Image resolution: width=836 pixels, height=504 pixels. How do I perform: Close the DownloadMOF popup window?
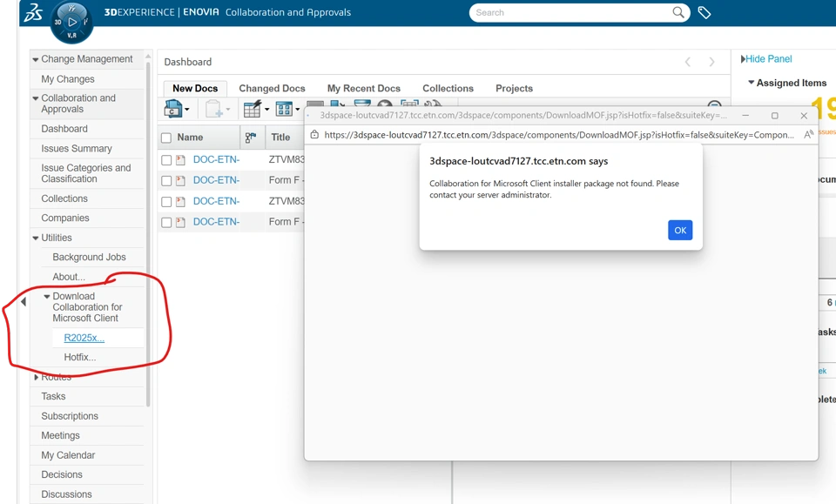(804, 116)
